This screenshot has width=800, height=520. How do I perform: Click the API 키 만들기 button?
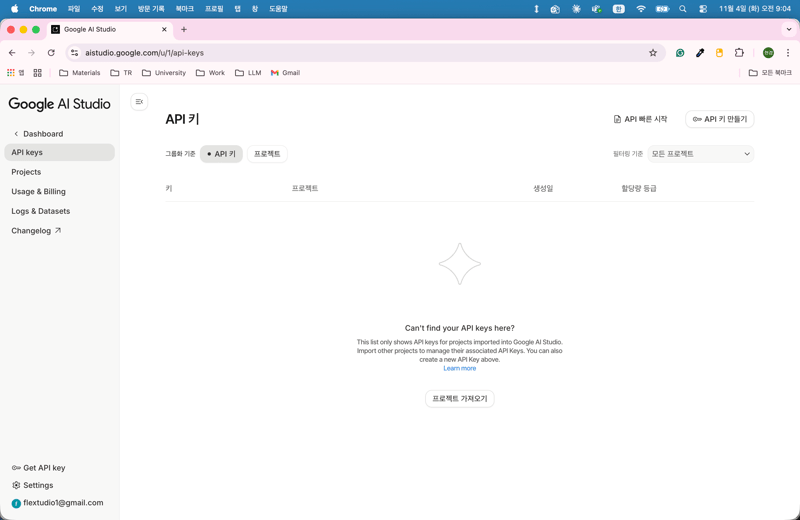click(719, 119)
